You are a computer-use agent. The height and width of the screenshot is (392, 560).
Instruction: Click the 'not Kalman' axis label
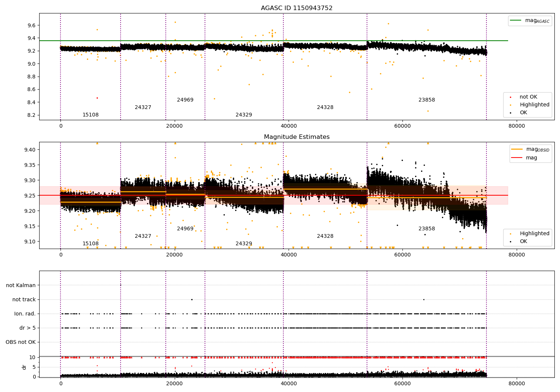pos(21,286)
